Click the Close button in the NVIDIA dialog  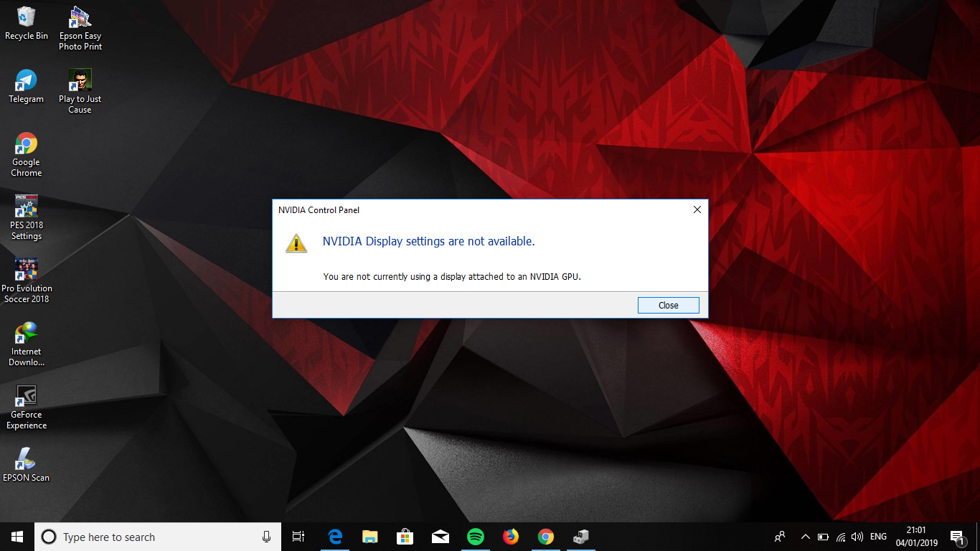tap(668, 305)
